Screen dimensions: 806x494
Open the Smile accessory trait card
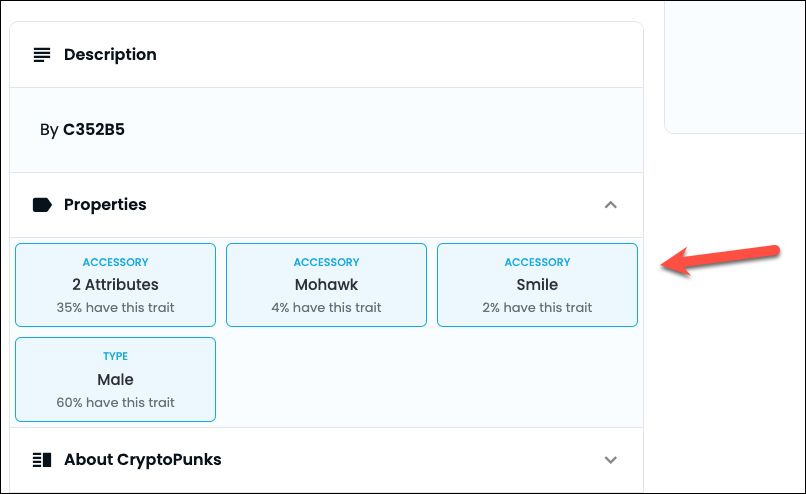pos(537,285)
